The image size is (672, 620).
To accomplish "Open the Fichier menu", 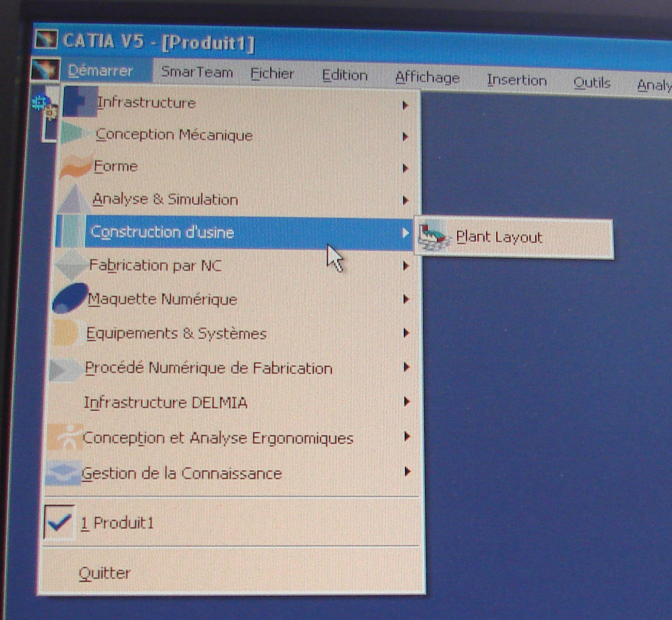I will pyautogui.click(x=272, y=73).
